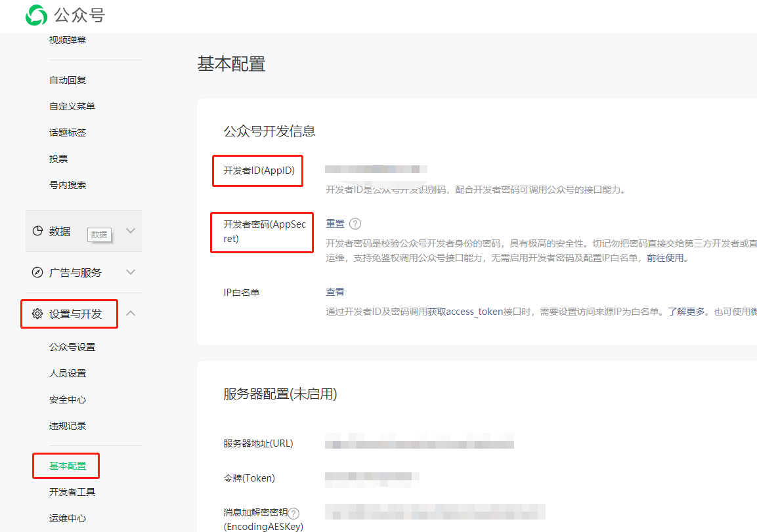Open the 自动回复 menu item
The width and height of the screenshot is (757, 532).
click(x=68, y=80)
